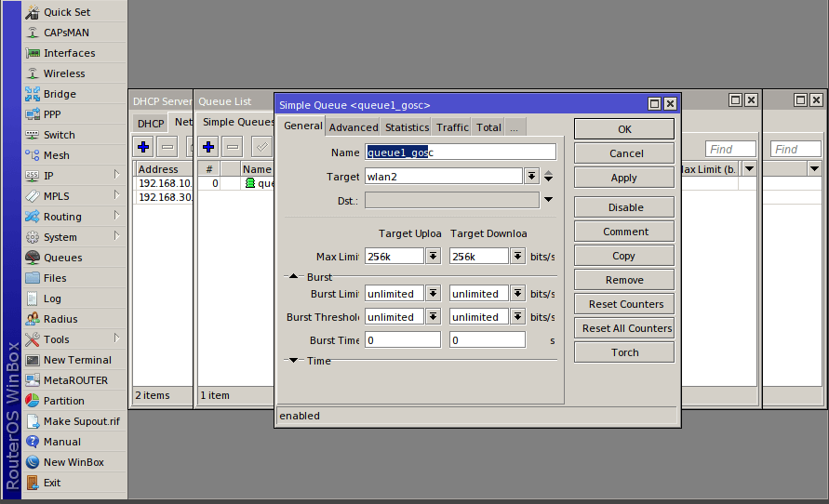Viewport: 829px width, 504px height.
Task: Open the Switch menu icon
Action: click(33, 135)
